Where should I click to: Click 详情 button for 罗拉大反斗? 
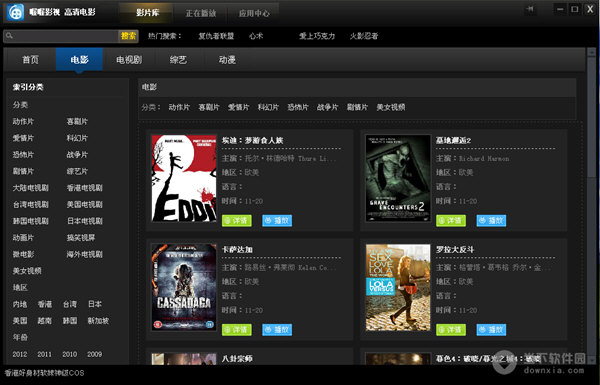click(x=451, y=330)
